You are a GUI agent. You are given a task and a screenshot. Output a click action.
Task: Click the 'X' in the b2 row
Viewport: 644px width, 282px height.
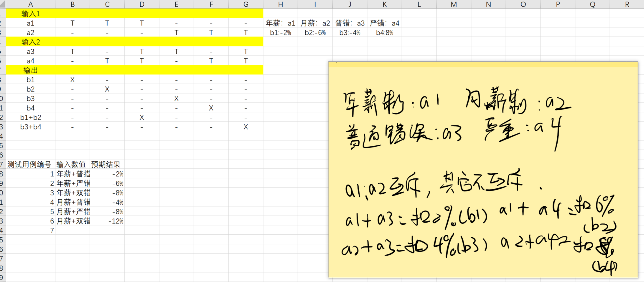[107, 89]
